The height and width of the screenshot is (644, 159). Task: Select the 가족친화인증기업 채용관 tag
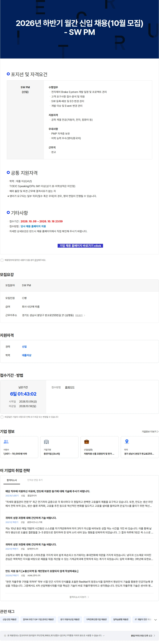[x=96, y=620]
